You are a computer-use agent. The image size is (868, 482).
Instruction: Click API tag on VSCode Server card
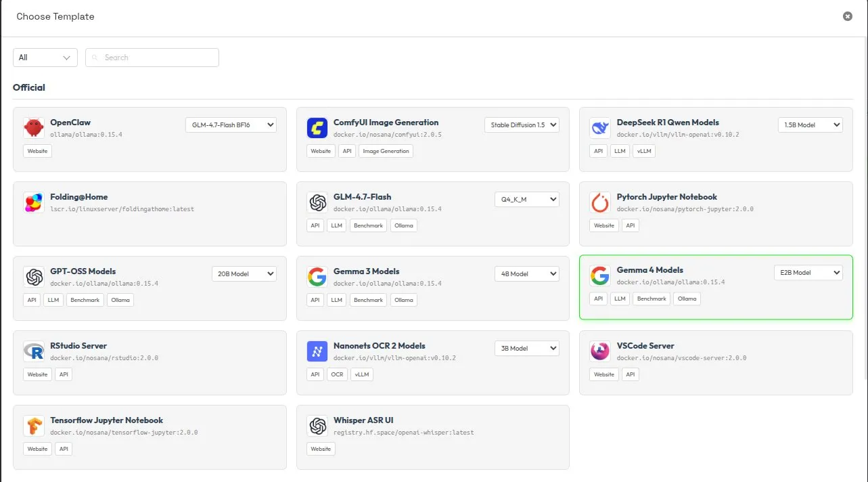pos(631,374)
